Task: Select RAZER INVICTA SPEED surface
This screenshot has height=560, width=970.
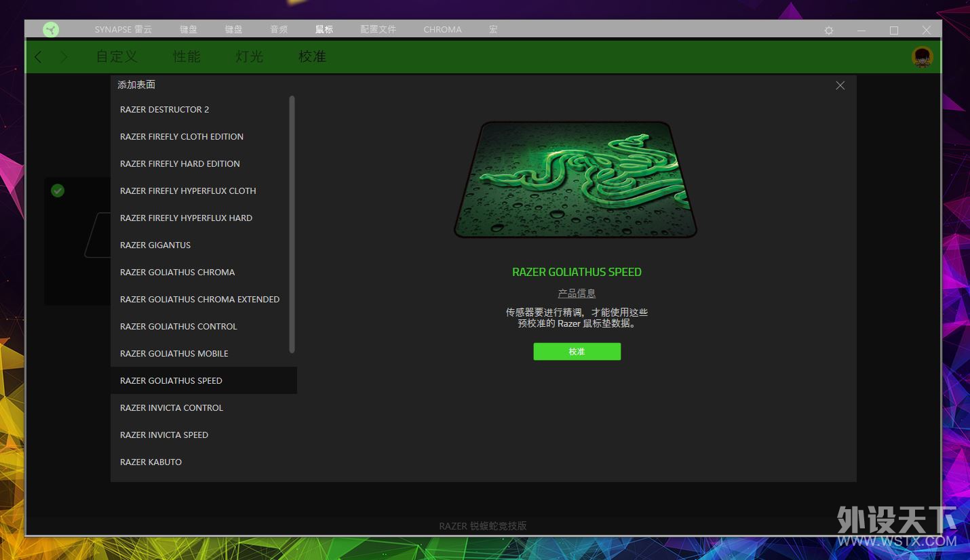Action: (203, 435)
